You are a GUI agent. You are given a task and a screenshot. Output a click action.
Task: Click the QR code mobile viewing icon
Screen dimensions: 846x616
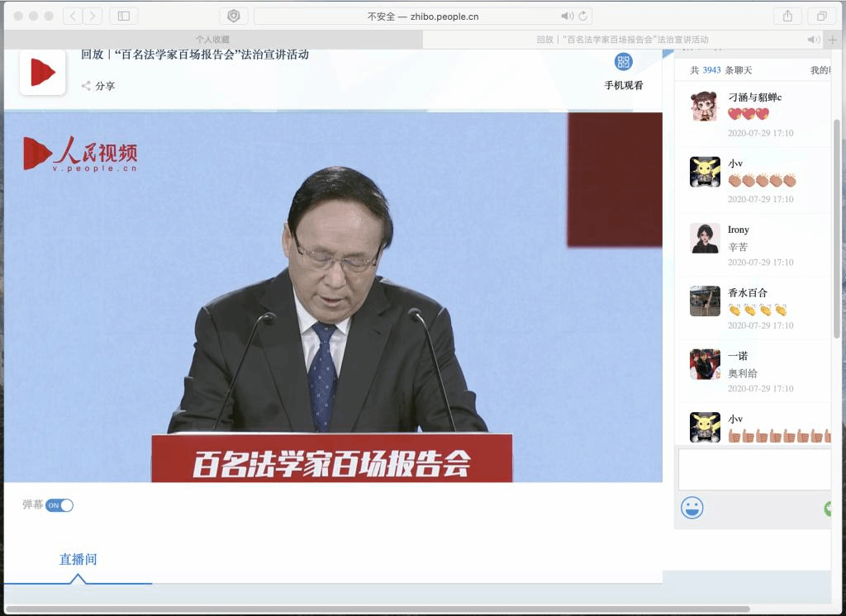[623, 62]
